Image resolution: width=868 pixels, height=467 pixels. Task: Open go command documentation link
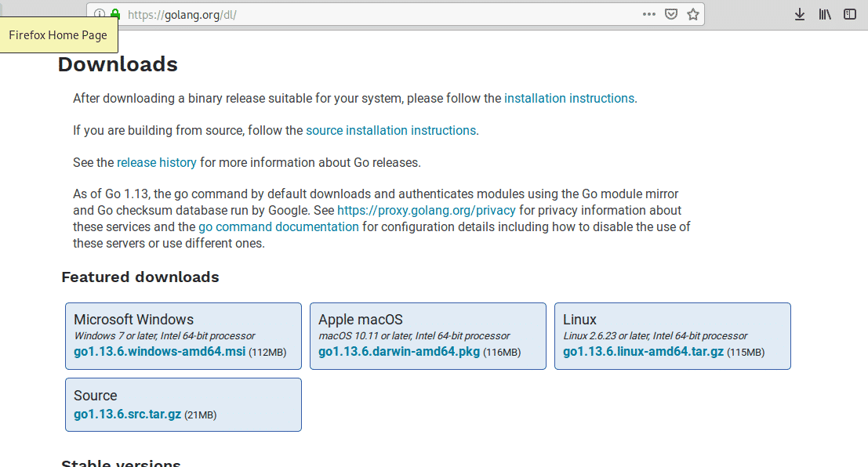tap(278, 227)
